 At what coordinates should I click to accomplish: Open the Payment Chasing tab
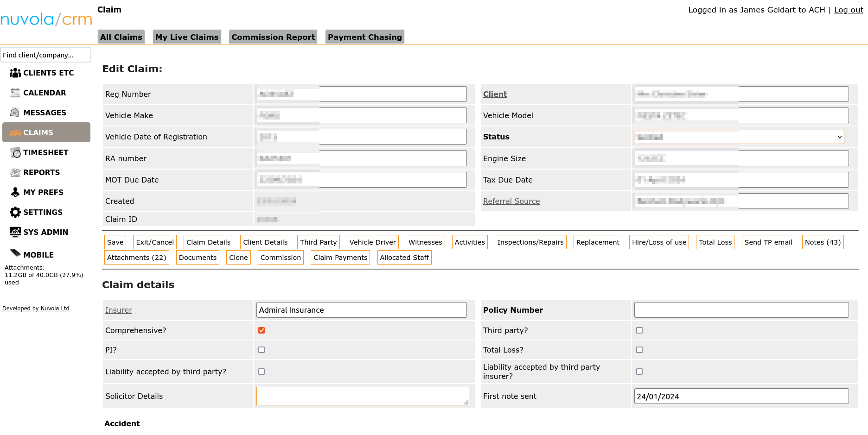tap(364, 37)
